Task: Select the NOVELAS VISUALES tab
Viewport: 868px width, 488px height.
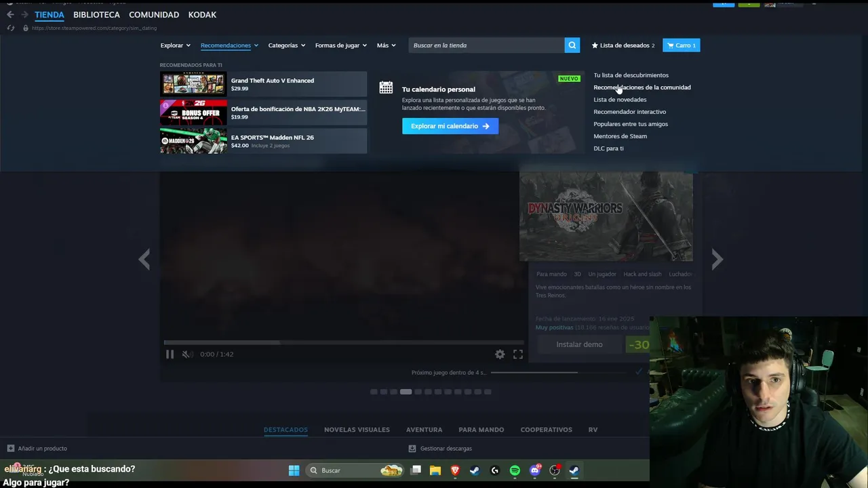Action: pos(357,430)
